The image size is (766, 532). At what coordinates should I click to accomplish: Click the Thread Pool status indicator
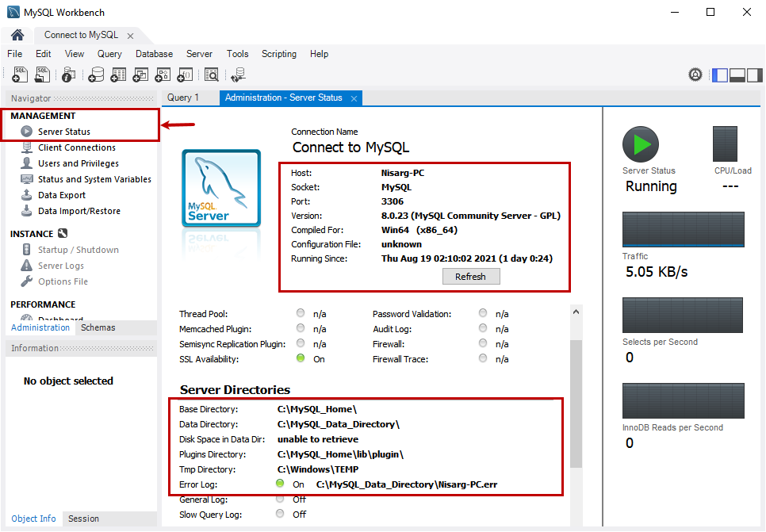[x=301, y=312]
